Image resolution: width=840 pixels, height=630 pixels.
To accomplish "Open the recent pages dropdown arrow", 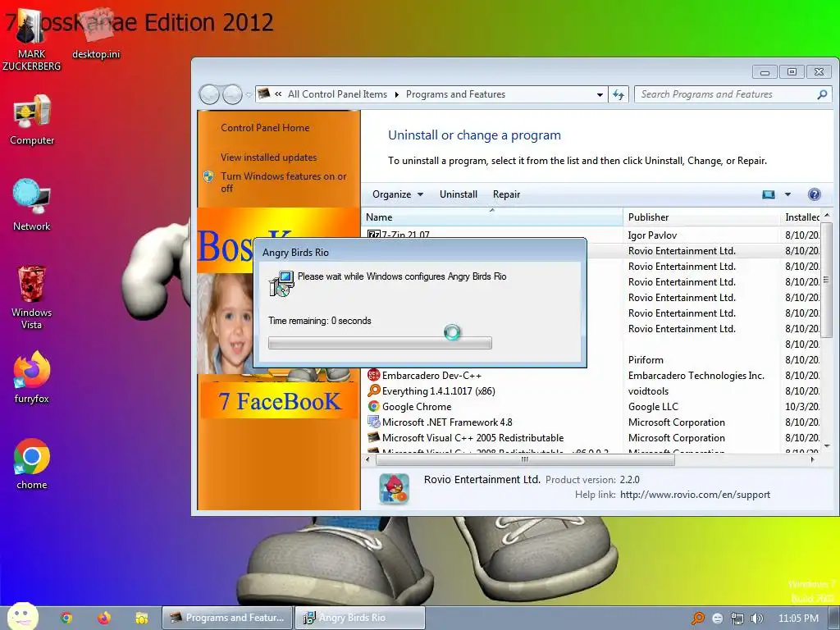I will [x=249, y=95].
